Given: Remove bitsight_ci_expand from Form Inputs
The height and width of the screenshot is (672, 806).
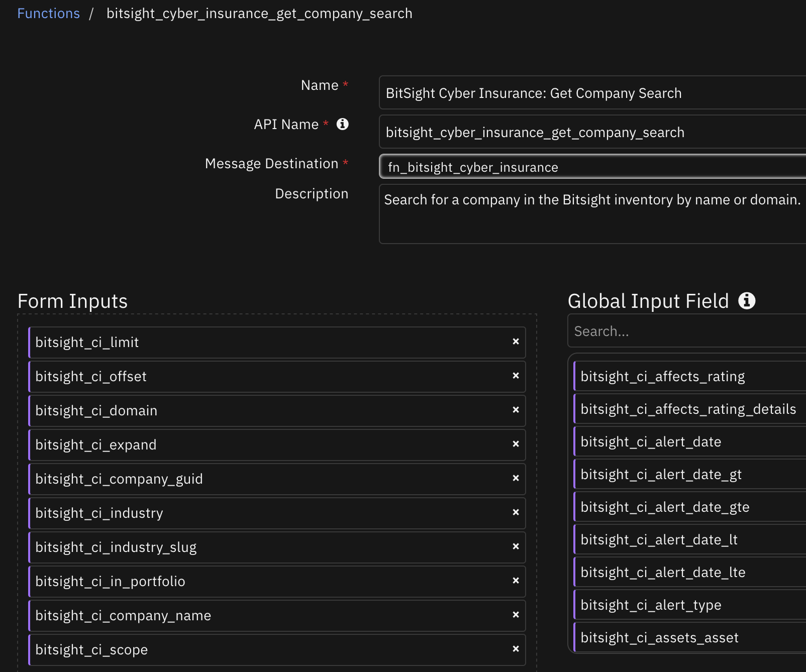Looking at the screenshot, I should click(516, 444).
